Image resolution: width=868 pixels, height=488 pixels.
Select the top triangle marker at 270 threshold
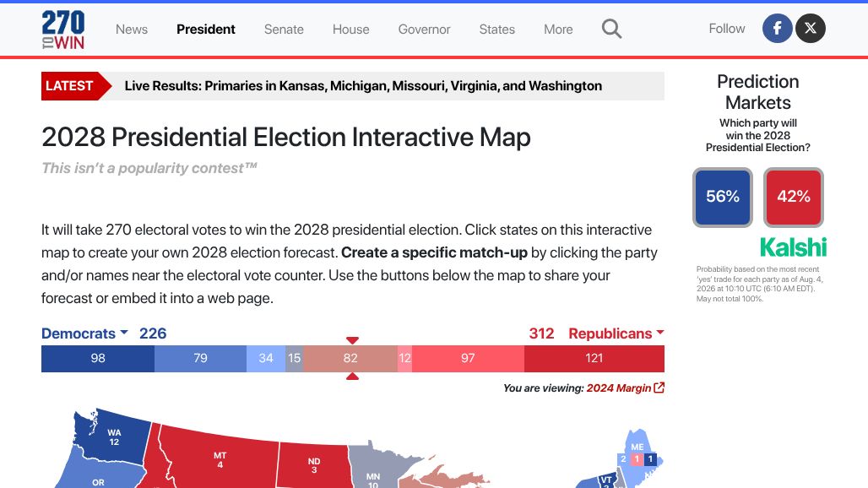[353, 340]
